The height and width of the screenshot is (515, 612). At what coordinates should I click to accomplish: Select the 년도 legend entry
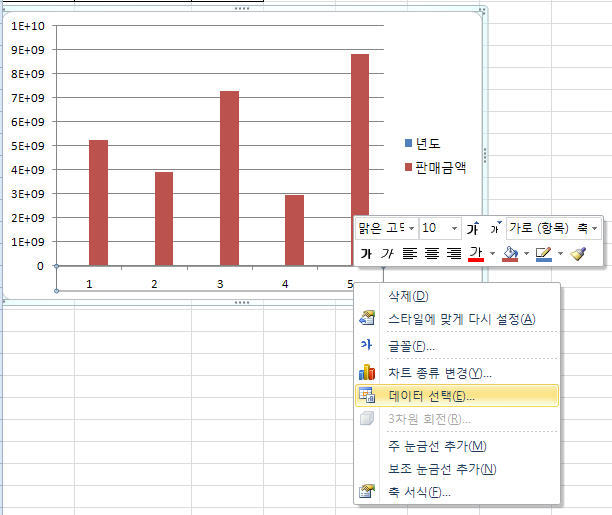pyautogui.click(x=423, y=144)
